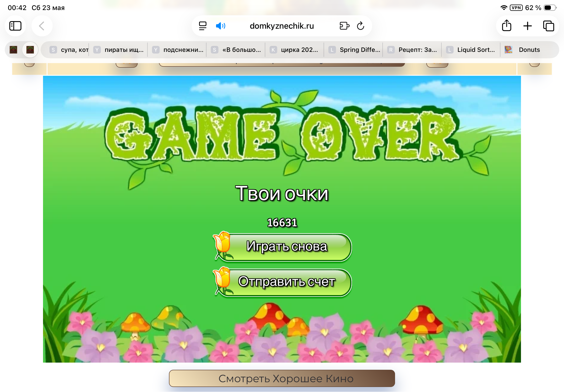This screenshot has height=392, width=564.
Task: Click the «Твои очки» heading
Action: coord(282,194)
